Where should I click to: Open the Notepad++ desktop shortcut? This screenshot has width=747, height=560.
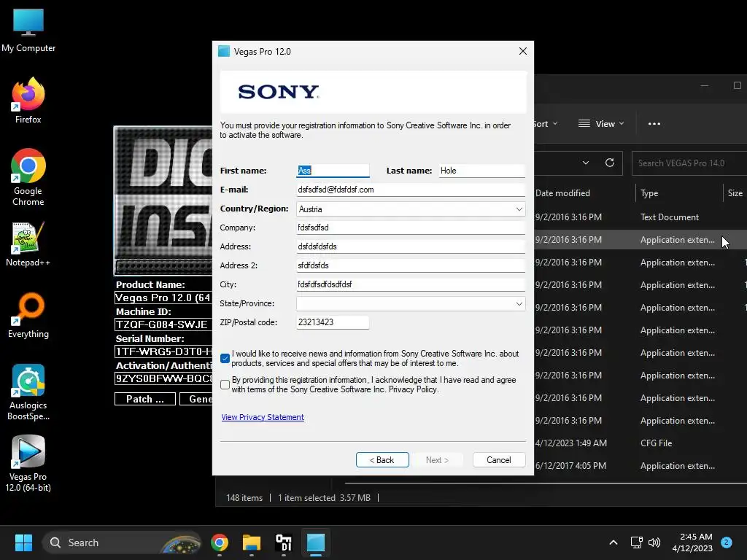tap(28, 244)
